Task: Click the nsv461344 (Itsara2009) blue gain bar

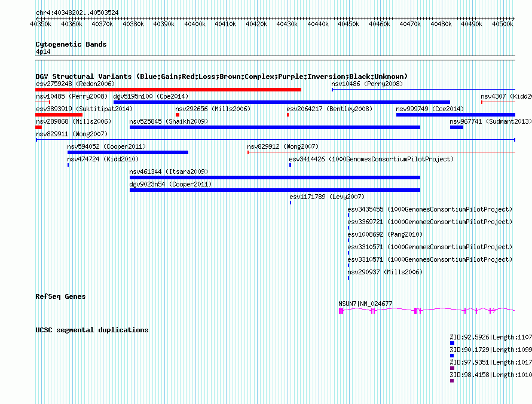Action: coord(275,177)
